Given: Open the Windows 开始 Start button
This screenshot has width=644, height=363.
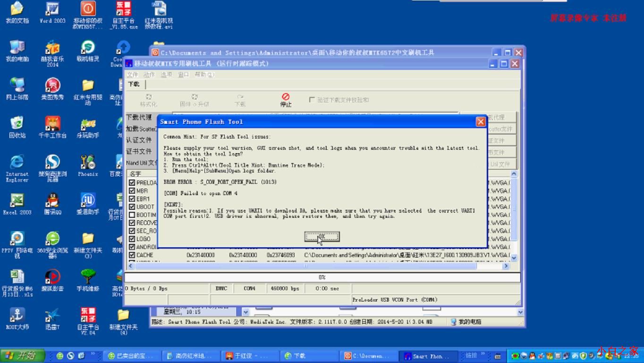Looking at the screenshot, I should coord(23,355).
